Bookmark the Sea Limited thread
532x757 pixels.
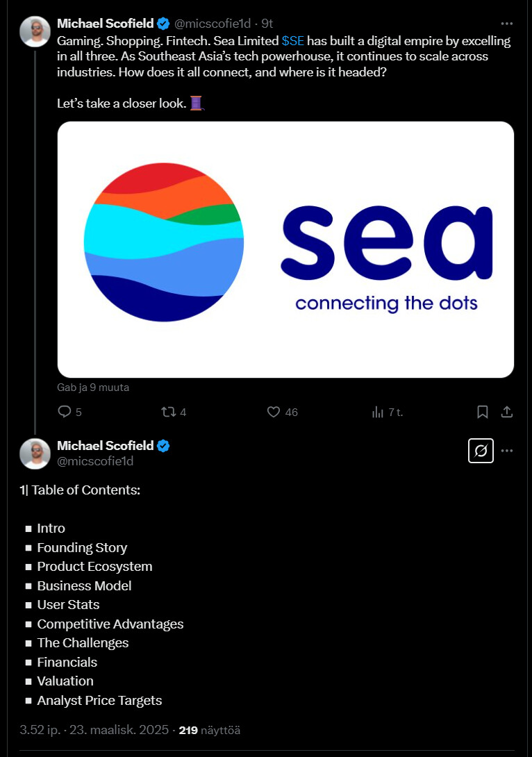(483, 412)
